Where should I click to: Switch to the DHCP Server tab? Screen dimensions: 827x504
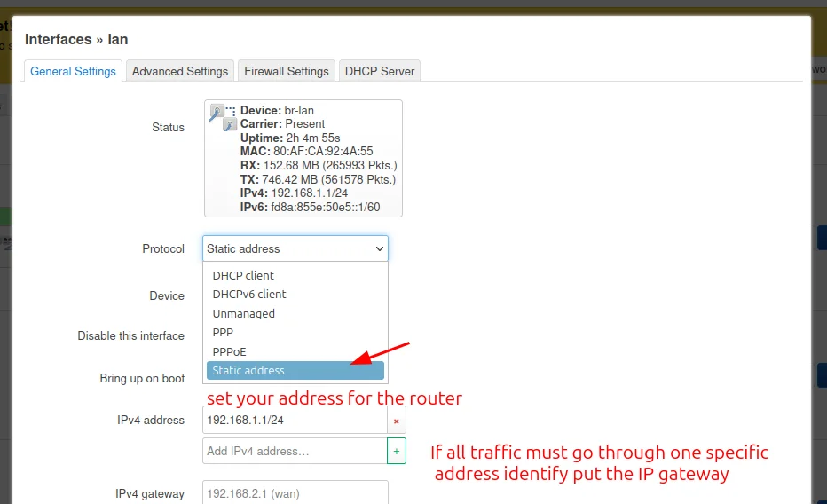(380, 71)
